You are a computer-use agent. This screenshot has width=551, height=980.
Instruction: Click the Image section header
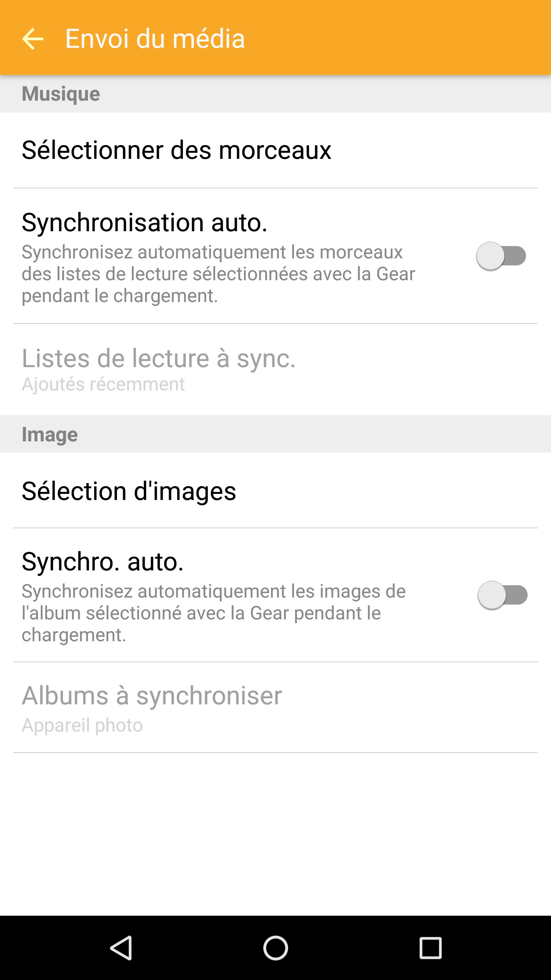coord(50,434)
